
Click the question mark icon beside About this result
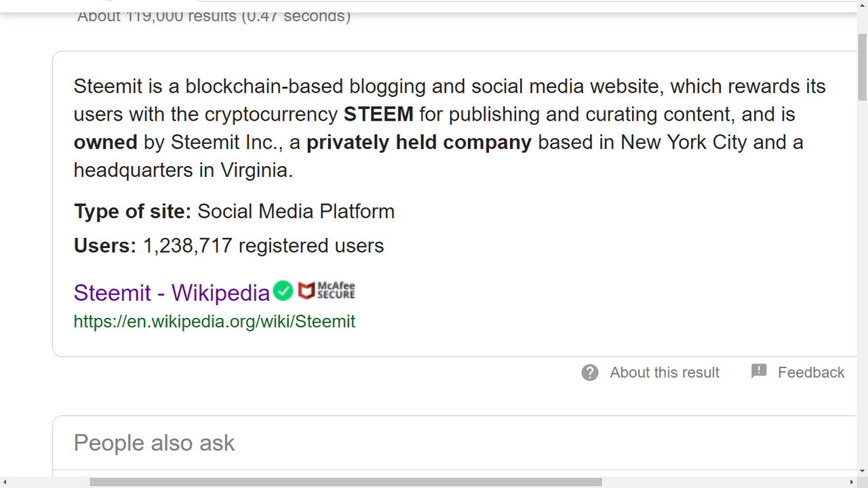point(590,372)
